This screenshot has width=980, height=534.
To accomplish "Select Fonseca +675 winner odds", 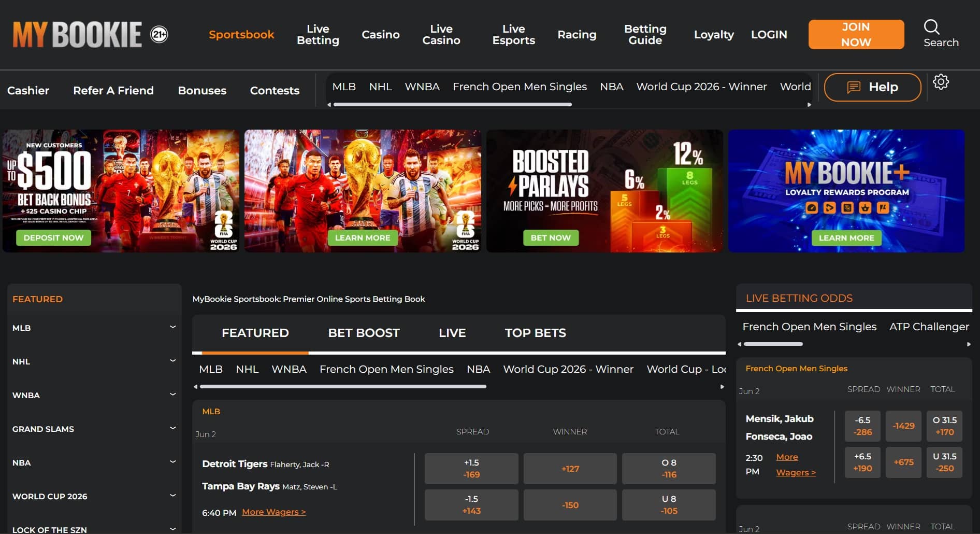I will (x=903, y=462).
